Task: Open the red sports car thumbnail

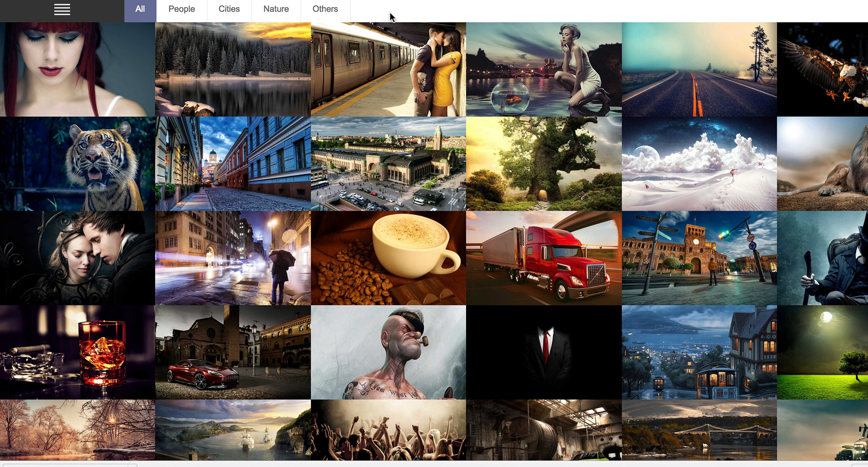Action: point(233,352)
